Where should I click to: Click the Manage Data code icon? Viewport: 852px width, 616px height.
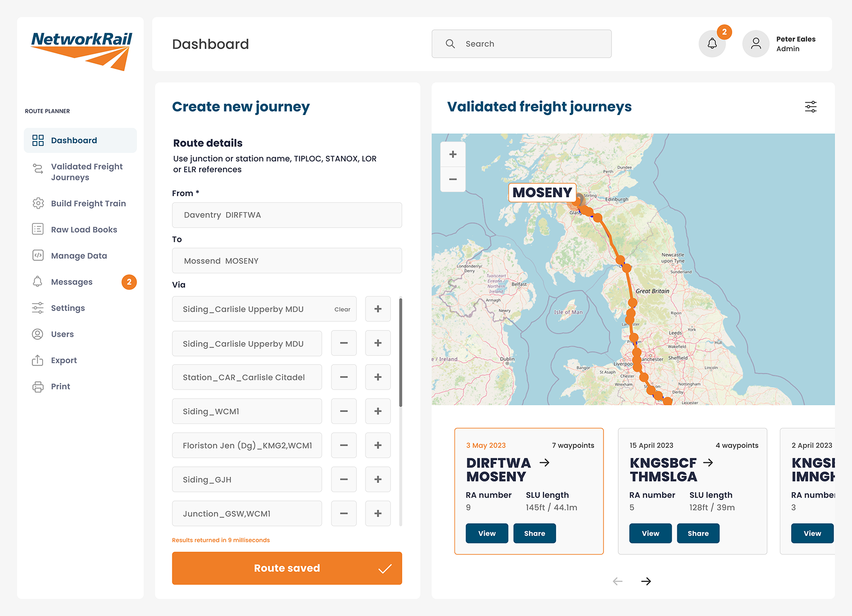coord(38,255)
